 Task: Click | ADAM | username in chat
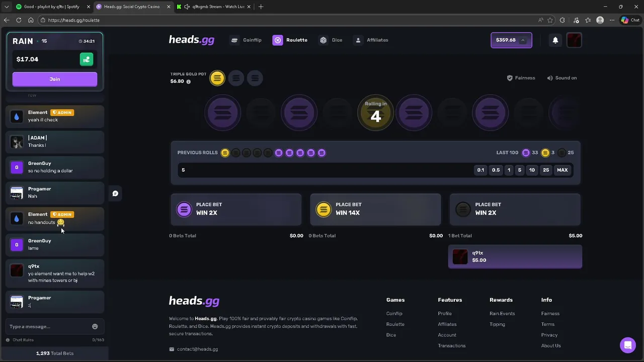tap(37, 138)
